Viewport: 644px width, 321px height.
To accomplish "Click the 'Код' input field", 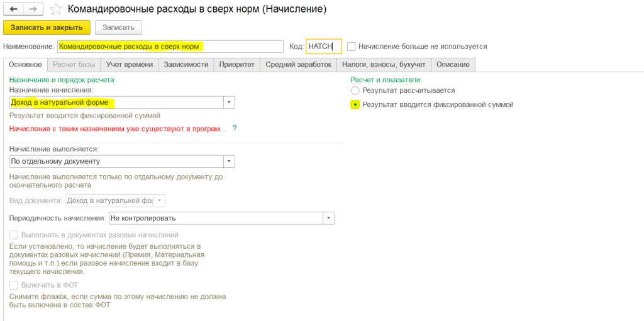I will coord(323,46).
